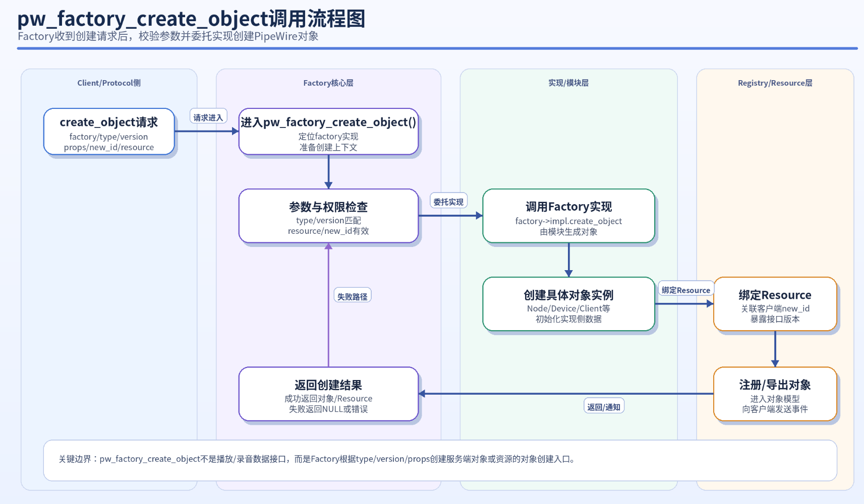This screenshot has width=864, height=504.
Task: Click the "准备创建上下文" line
Action: tap(328, 147)
